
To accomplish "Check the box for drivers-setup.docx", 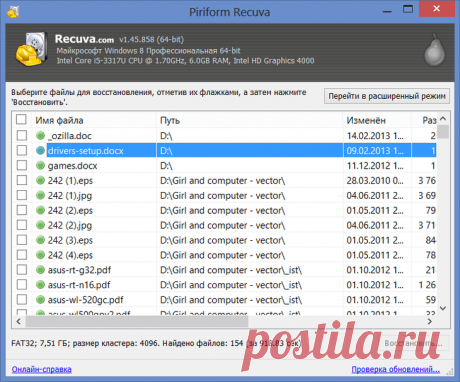I will (x=22, y=150).
